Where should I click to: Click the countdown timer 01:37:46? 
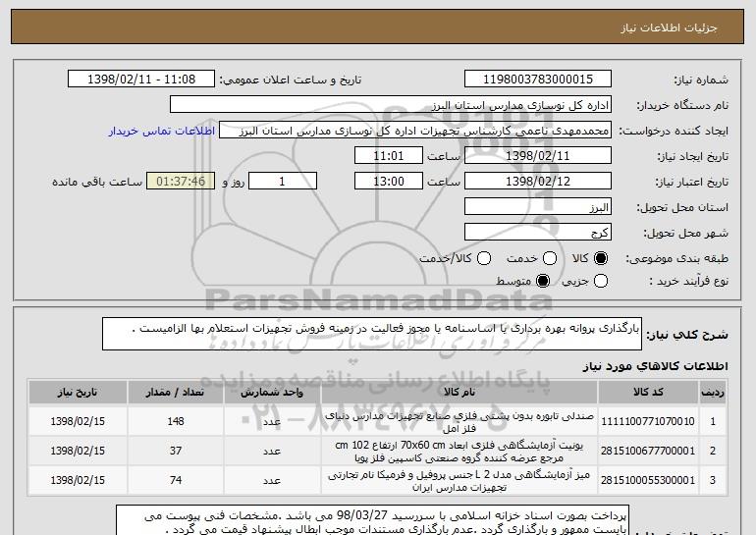[x=181, y=182]
